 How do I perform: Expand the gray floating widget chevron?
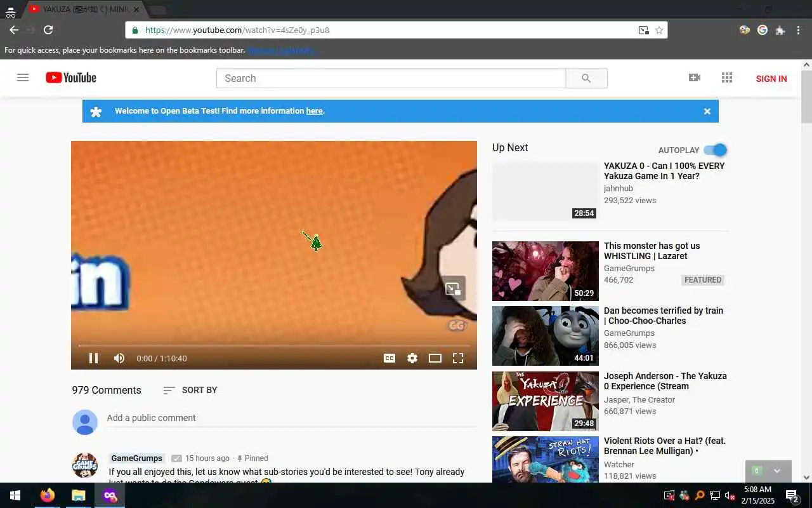[x=777, y=471]
